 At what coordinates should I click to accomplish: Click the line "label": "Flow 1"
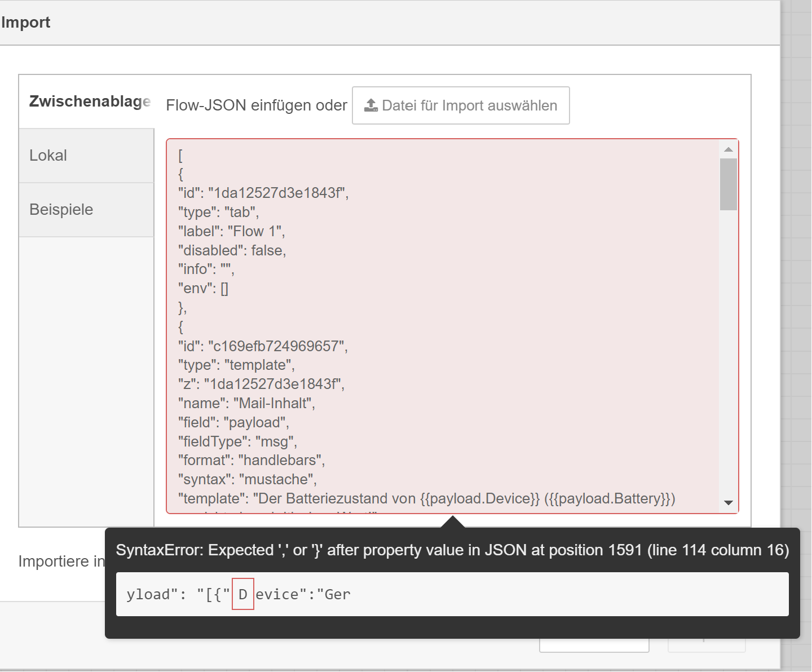[x=232, y=231]
